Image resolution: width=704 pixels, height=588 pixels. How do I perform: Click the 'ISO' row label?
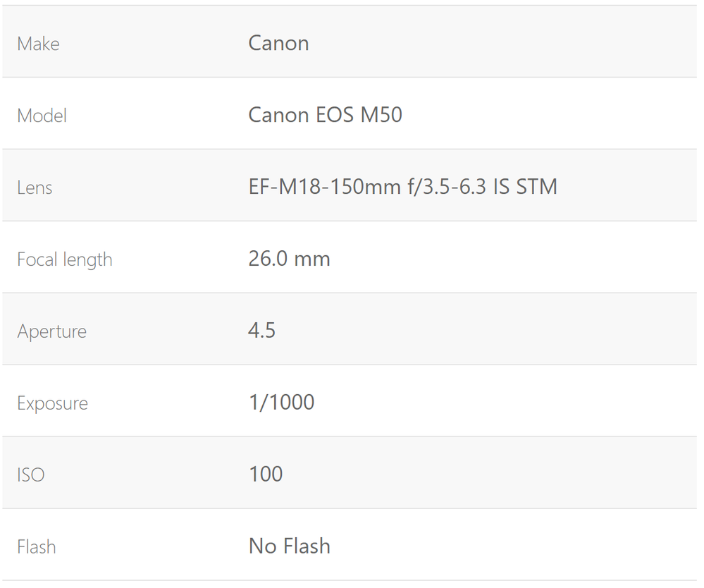(30, 475)
